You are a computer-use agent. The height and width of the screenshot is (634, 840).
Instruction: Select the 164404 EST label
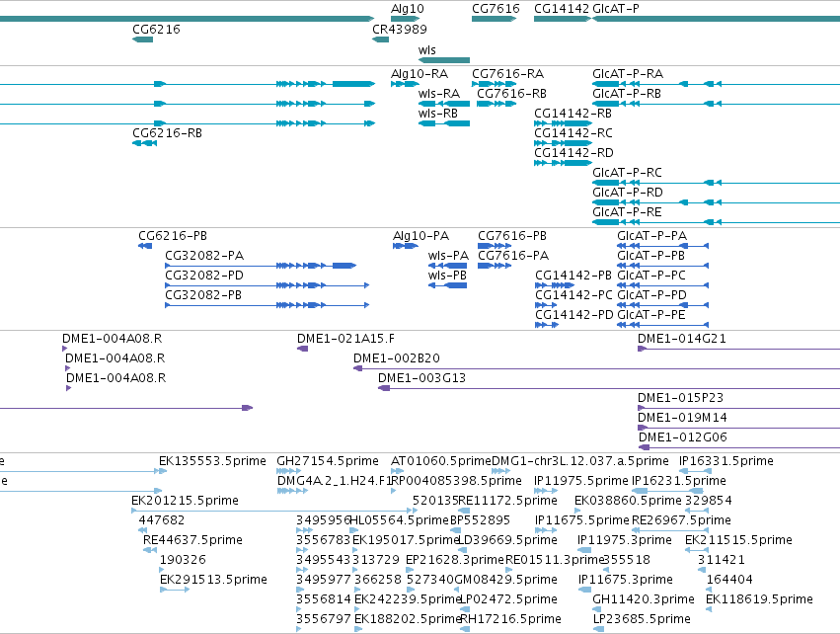pos(729,580)
